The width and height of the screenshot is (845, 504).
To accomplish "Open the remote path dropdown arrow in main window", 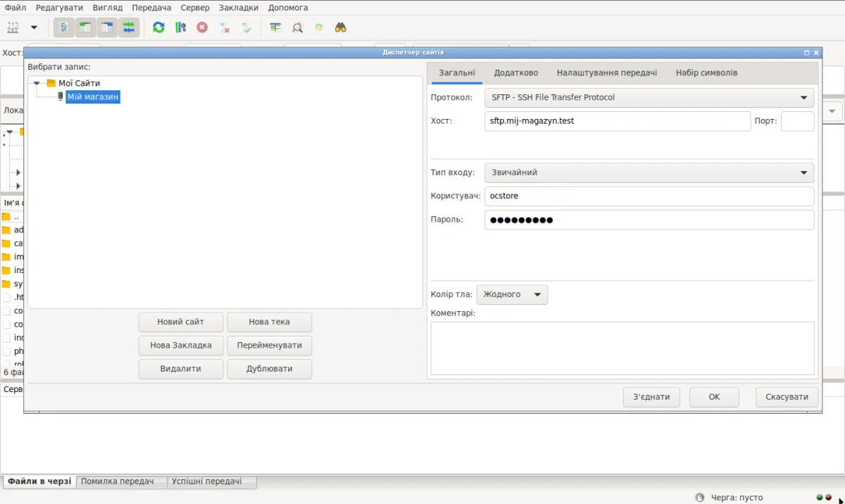I will point(832,111).
